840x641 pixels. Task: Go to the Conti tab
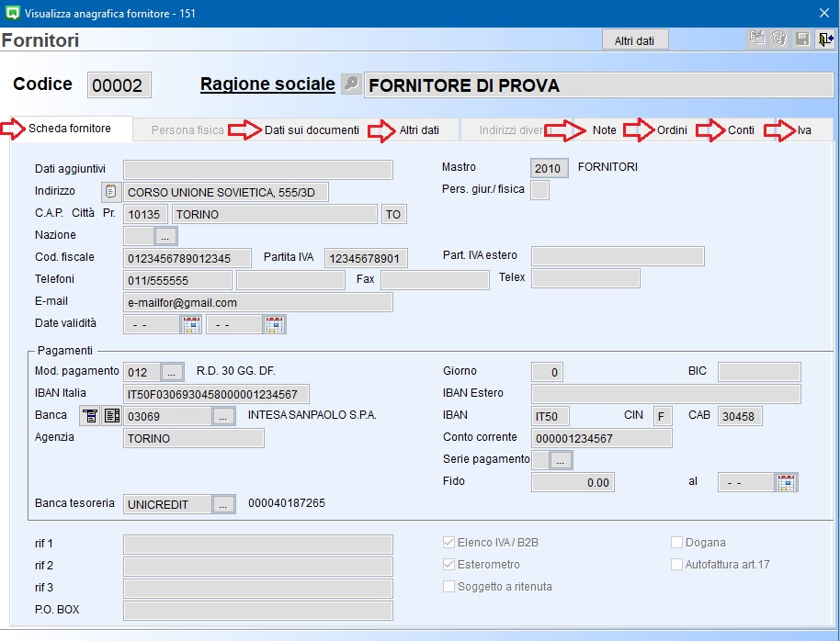[741, 130]
